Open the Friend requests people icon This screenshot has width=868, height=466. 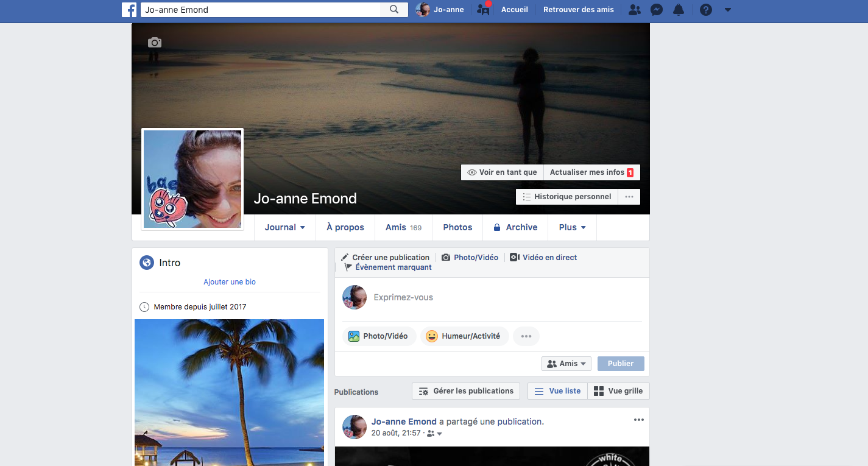click(x=634, y=10)
